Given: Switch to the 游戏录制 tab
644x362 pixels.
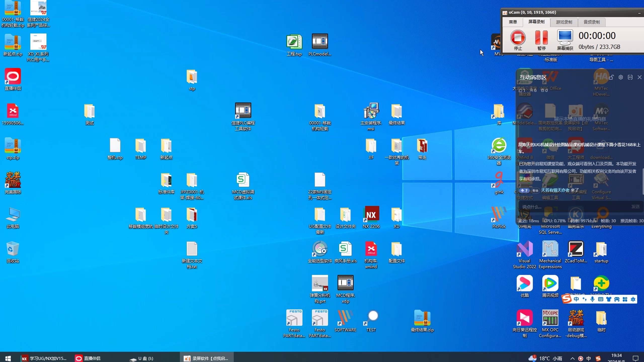Looking at the screenshot, I should tap(564, 22).
